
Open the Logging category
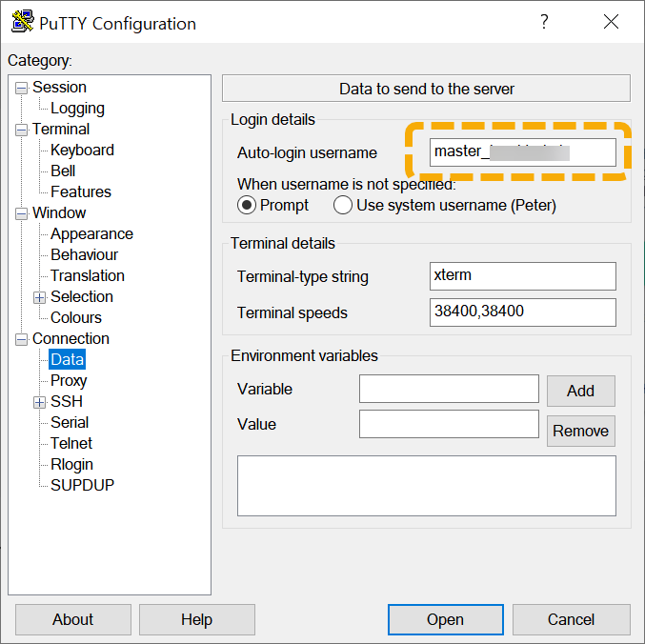click(x=77, y=109)
